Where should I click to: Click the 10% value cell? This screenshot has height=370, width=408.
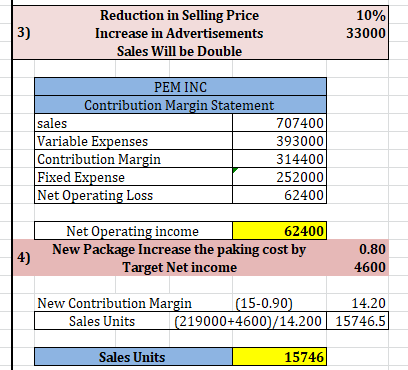tap(370, 15)
